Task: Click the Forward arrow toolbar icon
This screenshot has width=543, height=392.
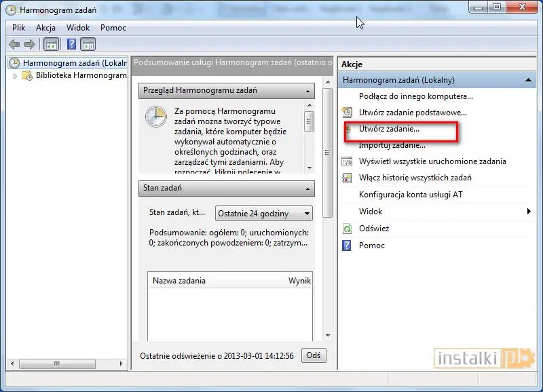Action: [x=29, y=45]
